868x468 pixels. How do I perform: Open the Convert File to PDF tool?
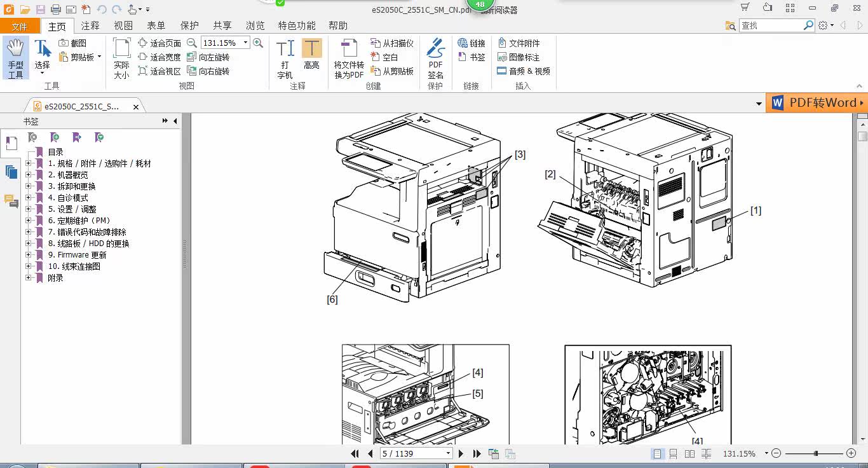pos(349,57)
